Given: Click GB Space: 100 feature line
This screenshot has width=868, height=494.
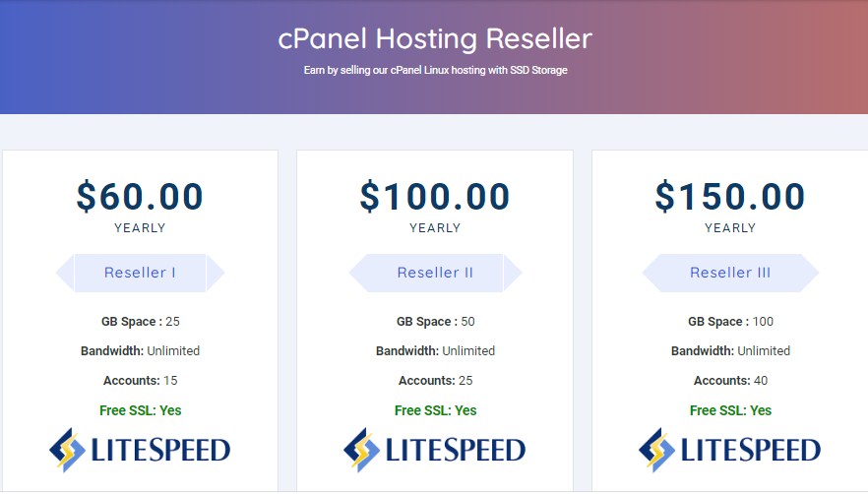Looking at the screenshot, I should point(730,322).
